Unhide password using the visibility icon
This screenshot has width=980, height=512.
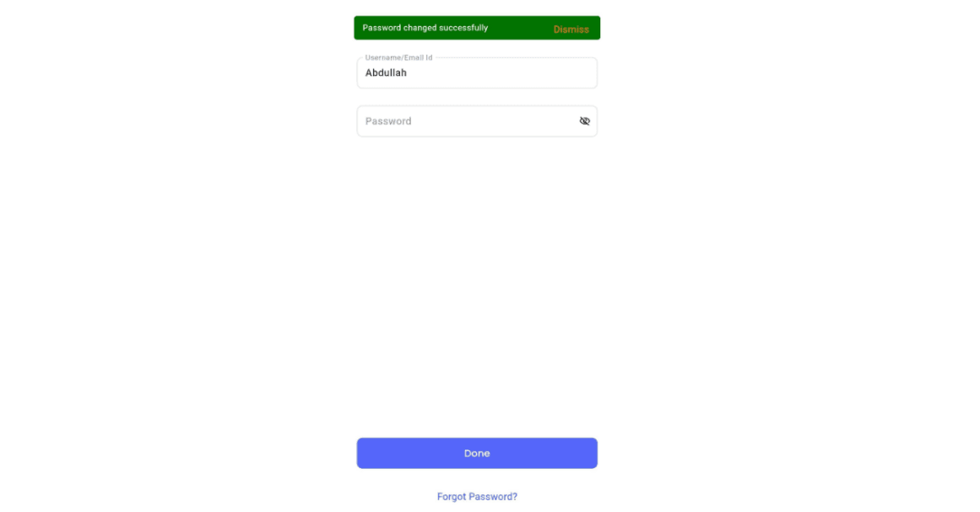pyautogui.click(x=584, y=121)
